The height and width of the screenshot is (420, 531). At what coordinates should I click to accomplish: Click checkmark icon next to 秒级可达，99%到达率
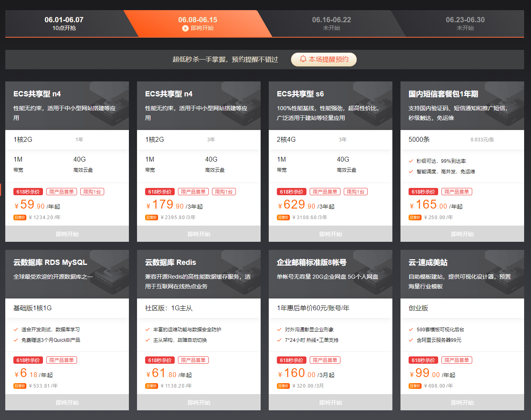[x=411, y=161]
